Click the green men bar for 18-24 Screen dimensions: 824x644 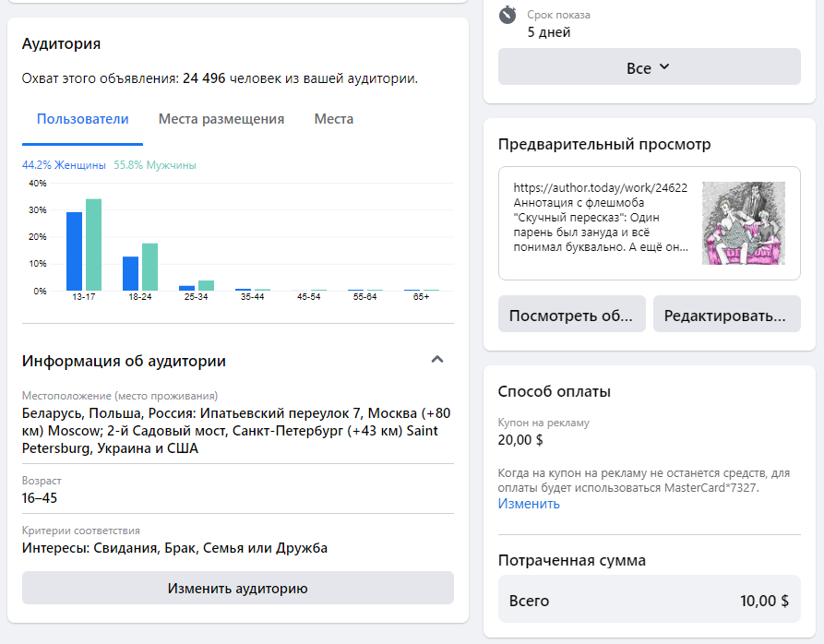149,268
